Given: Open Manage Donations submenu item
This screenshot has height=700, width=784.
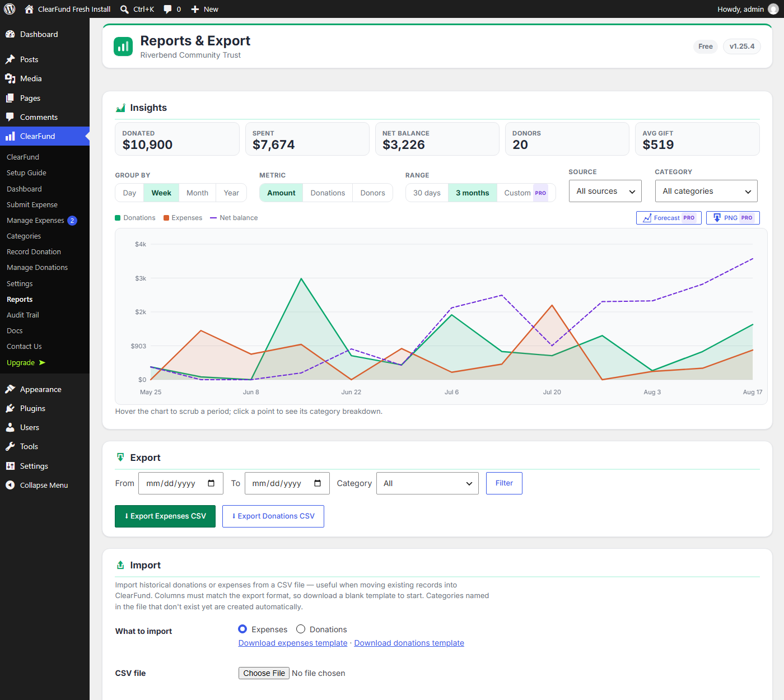Looking at the screenshot, I should 37,267.
